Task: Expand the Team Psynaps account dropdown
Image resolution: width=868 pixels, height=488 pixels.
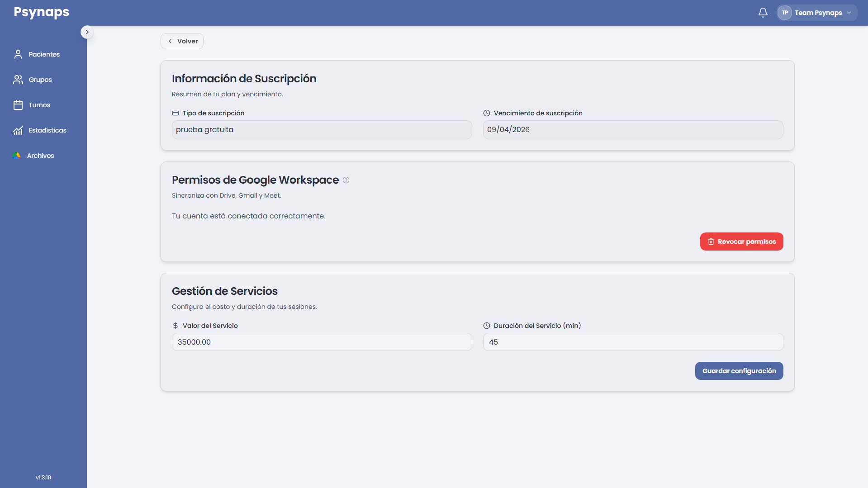Action: (817, 13)
